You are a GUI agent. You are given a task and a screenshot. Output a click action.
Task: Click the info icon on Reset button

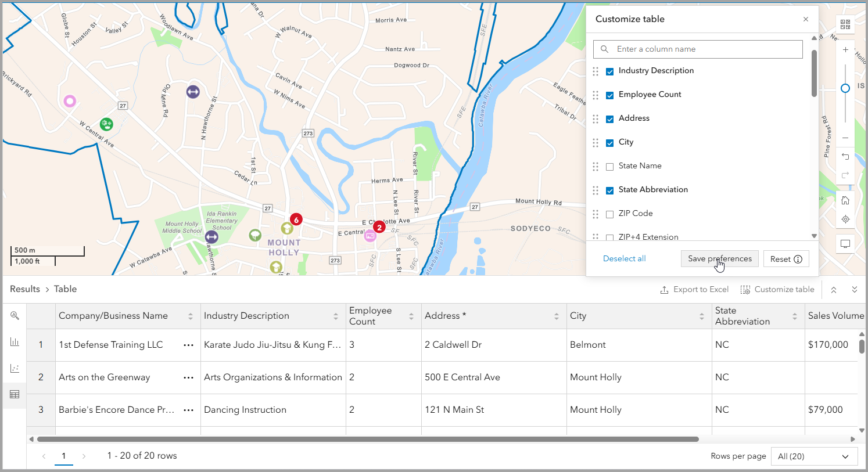798,260
